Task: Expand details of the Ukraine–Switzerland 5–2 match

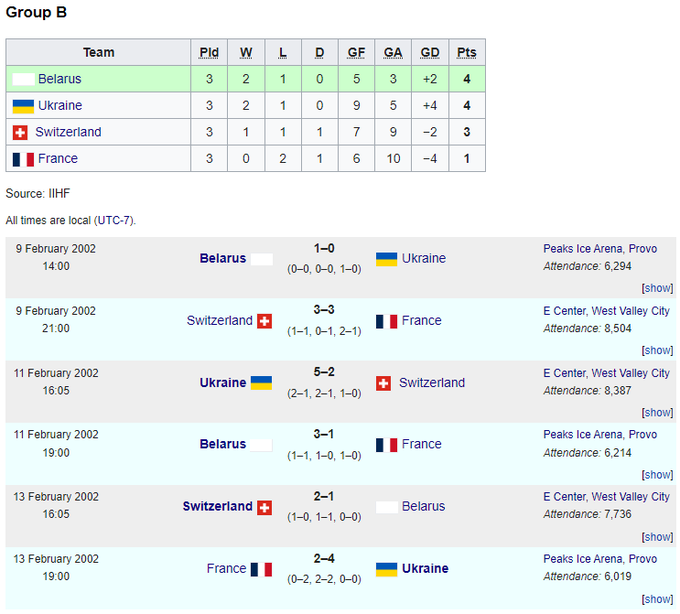Action: (657, 412)
